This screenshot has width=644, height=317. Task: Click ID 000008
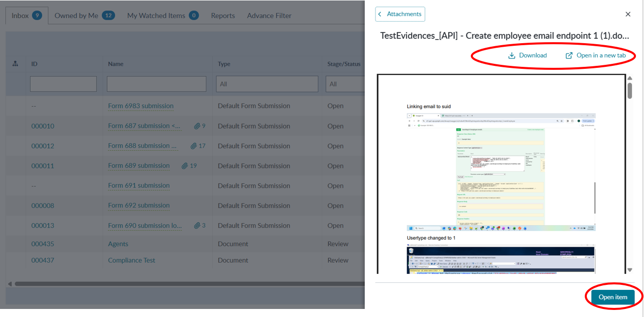[43, 205]
